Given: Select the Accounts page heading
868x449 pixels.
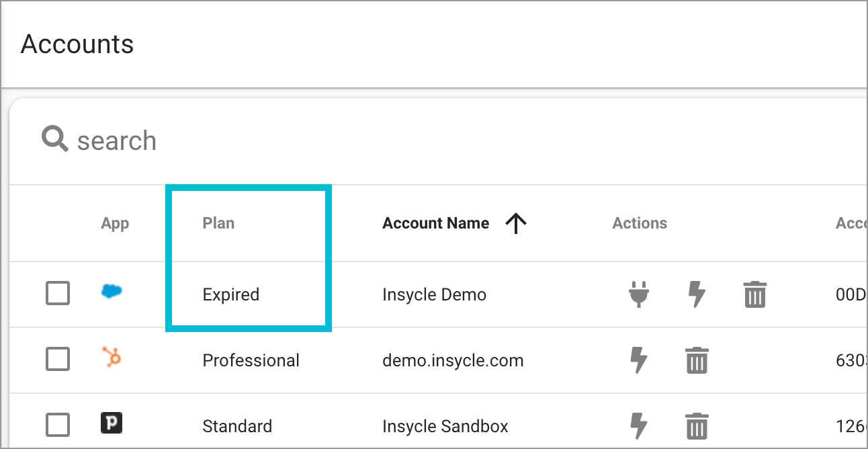Looking at the screenshot, I should (77, 43).
